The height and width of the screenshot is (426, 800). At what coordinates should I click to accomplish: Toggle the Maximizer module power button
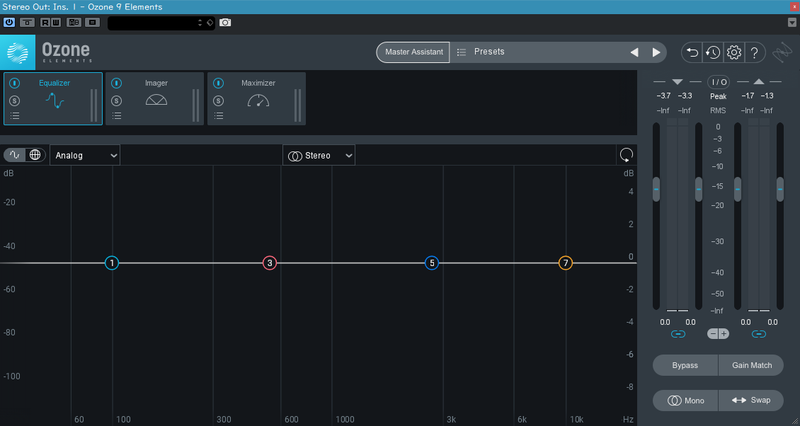218,83
